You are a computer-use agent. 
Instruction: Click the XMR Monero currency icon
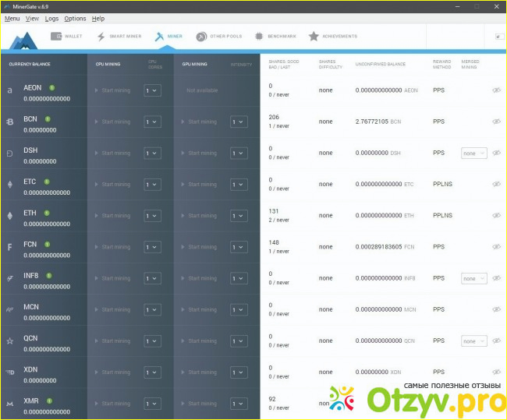click(x=10, y=404)
